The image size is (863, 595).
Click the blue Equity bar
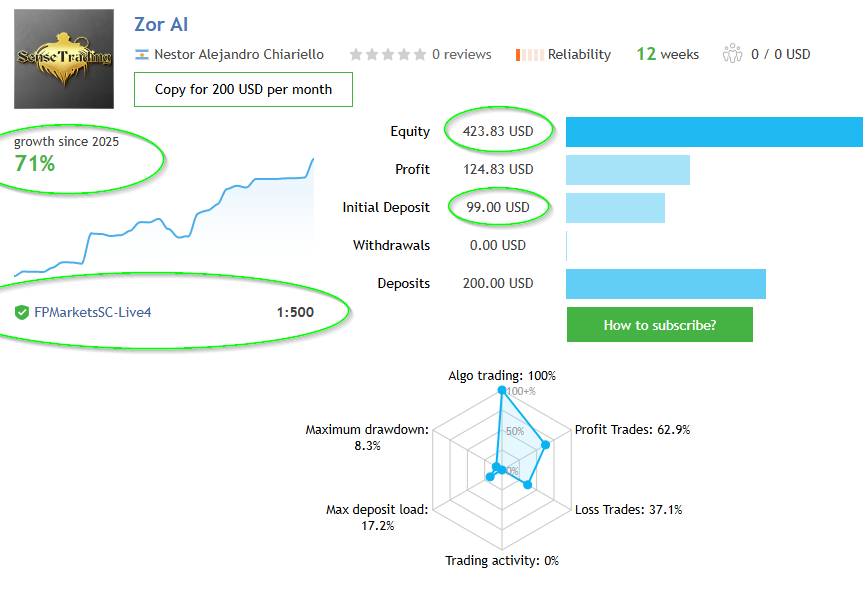(714, 132)
